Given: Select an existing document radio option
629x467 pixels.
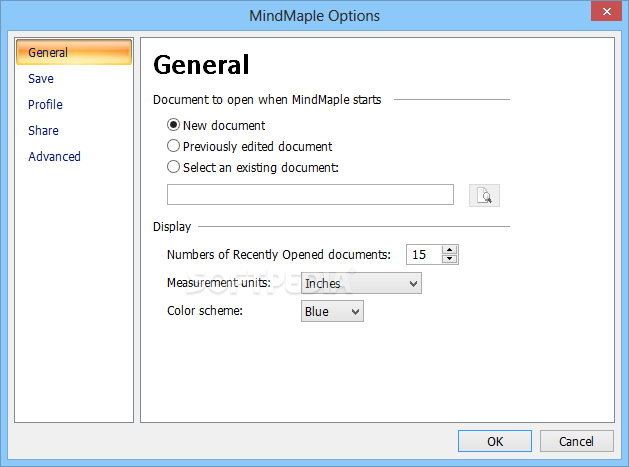Looking at the screenshot, I should [173, 167].
